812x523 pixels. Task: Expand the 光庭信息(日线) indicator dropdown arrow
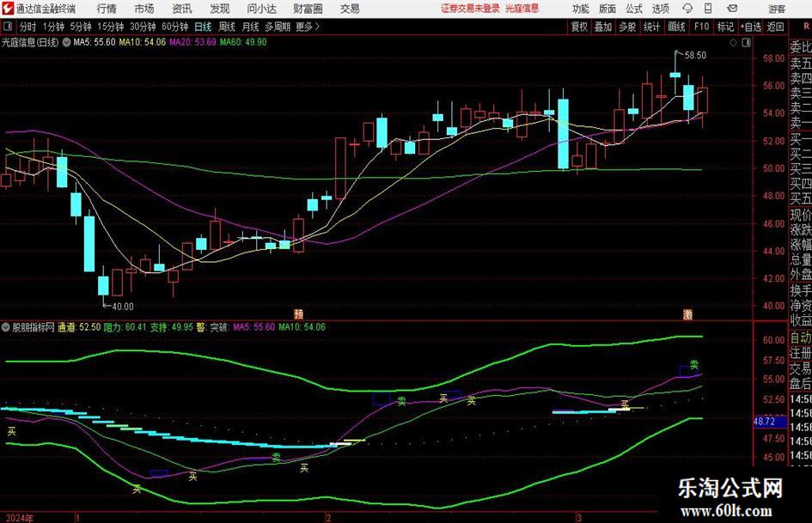tap(66, 42)
